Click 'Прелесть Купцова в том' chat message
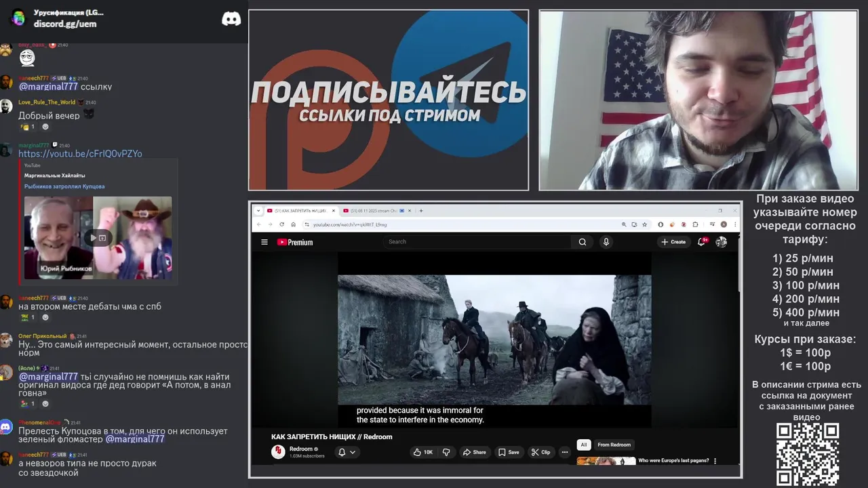The height and width of the screenshot is (488, 868). pos(123,435)
